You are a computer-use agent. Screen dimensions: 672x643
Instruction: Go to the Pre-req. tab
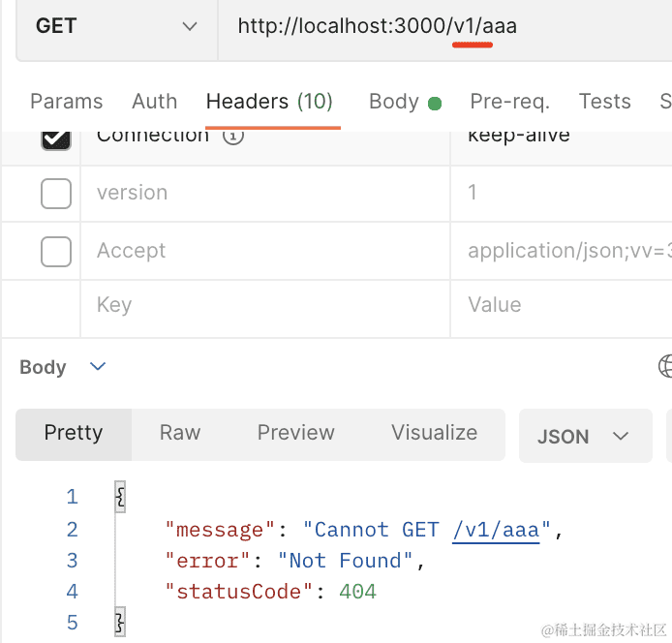tap(509, 102)
